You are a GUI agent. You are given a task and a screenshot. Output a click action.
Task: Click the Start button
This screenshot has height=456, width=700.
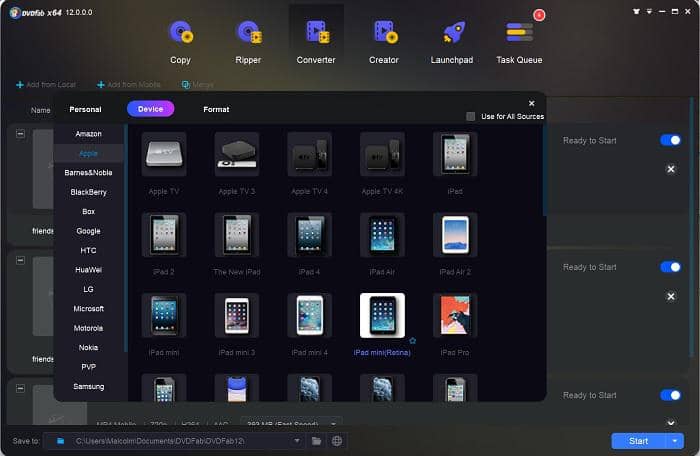point(639,441)
